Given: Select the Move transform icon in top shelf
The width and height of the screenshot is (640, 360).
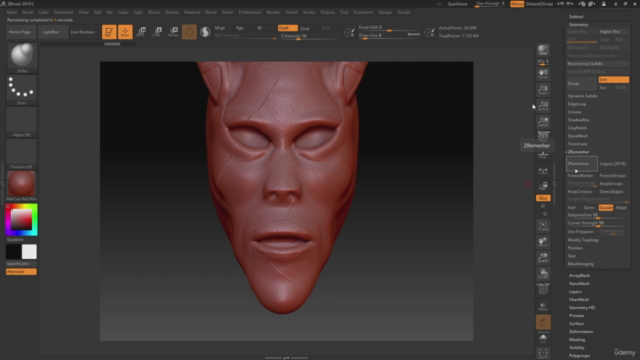Looking at the screenshot, I should tap(141, 32).
